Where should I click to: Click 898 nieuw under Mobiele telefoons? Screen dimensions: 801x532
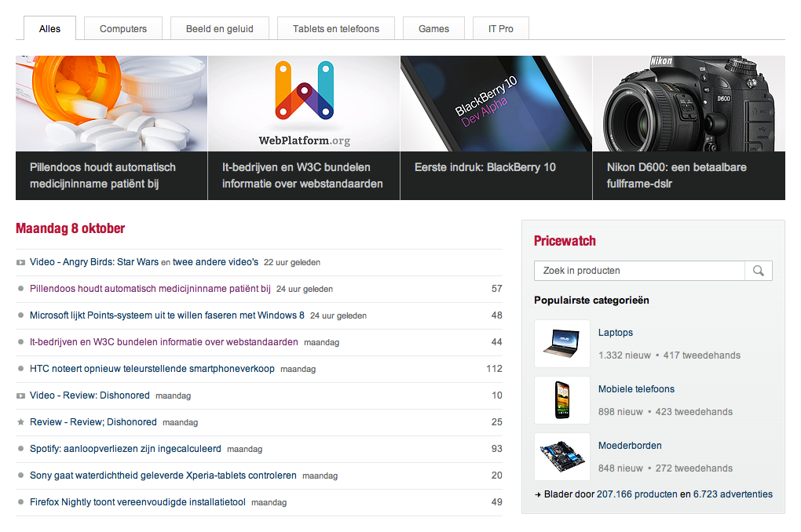coord(620,412)
